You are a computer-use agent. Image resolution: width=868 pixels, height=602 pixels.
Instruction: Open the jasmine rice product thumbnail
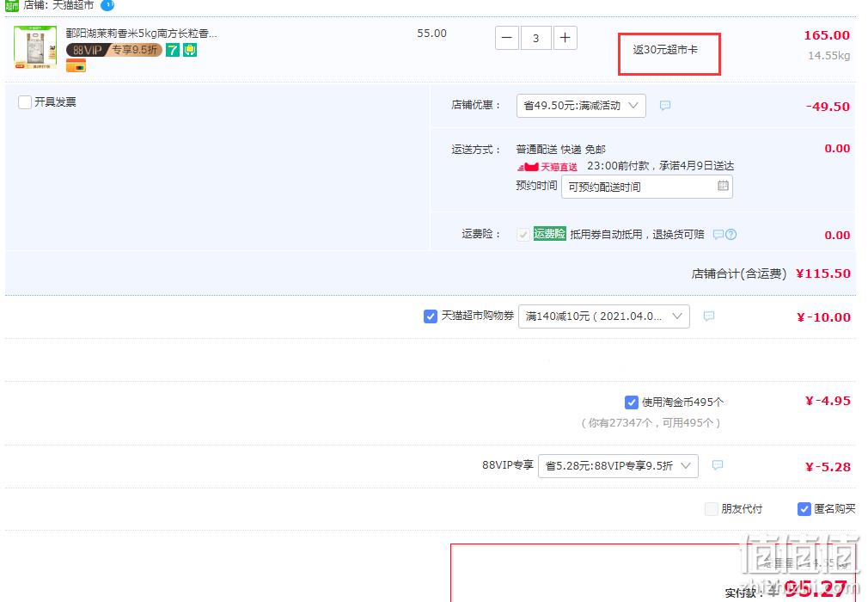[x=35, y=47]
